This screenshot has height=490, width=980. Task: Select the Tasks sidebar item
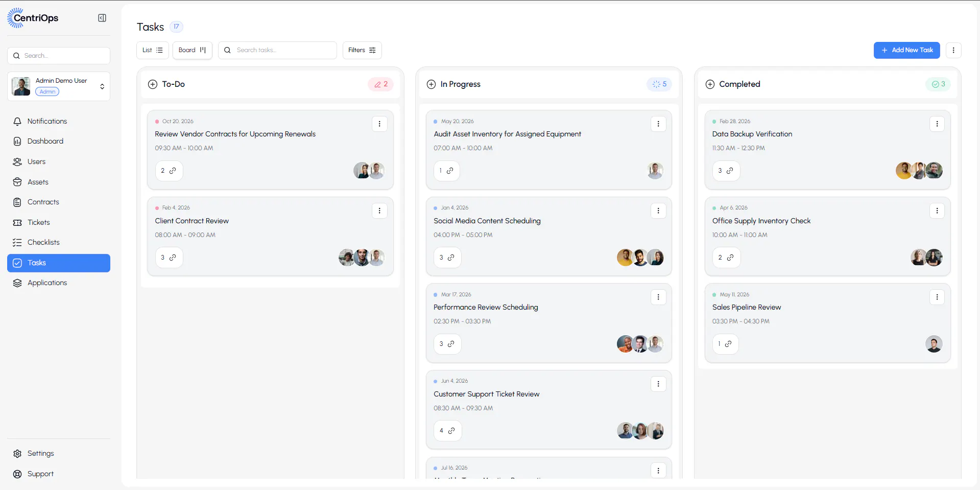point(59,263)
